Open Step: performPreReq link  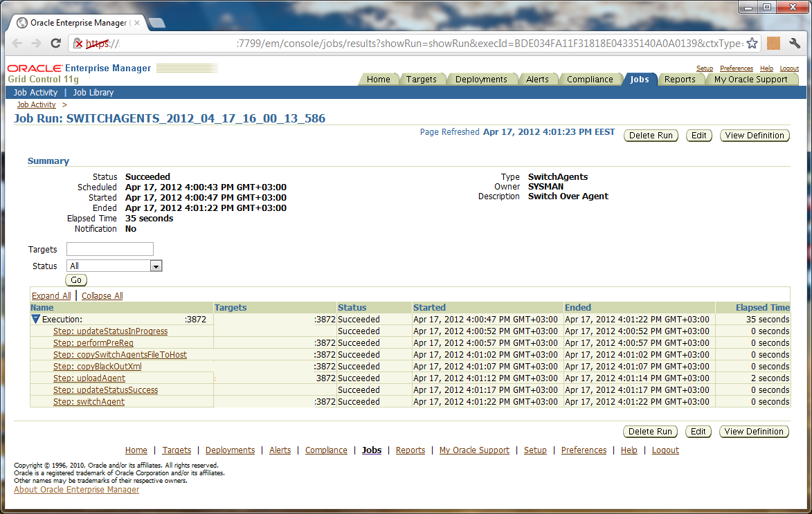pyautogui.click(x=93, y=343)
